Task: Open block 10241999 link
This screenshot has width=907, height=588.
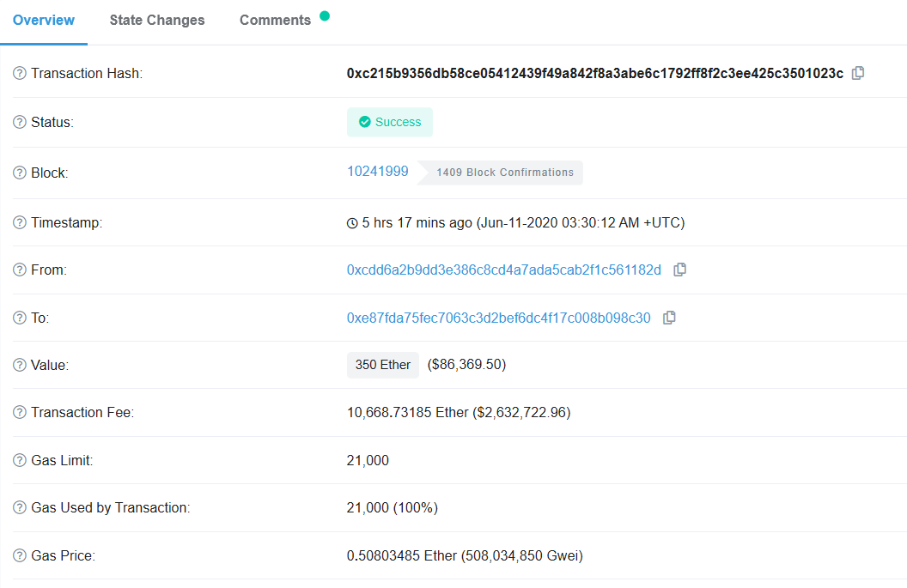Action: tap(377, 171)
